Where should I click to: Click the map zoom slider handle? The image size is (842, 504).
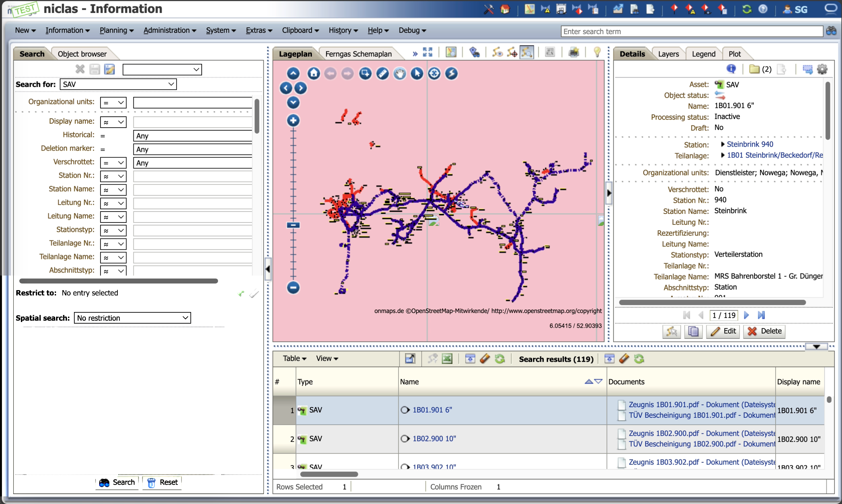(x=293, y=225)
